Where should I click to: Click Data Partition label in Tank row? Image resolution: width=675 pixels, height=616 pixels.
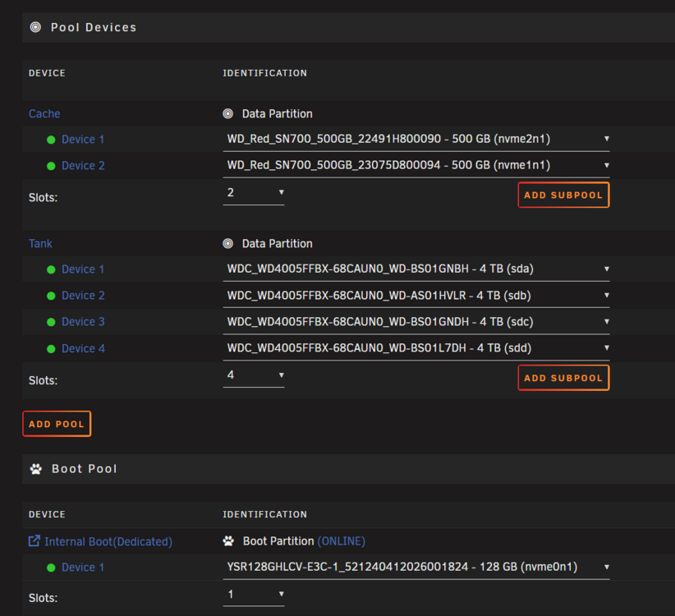(278, 244)
